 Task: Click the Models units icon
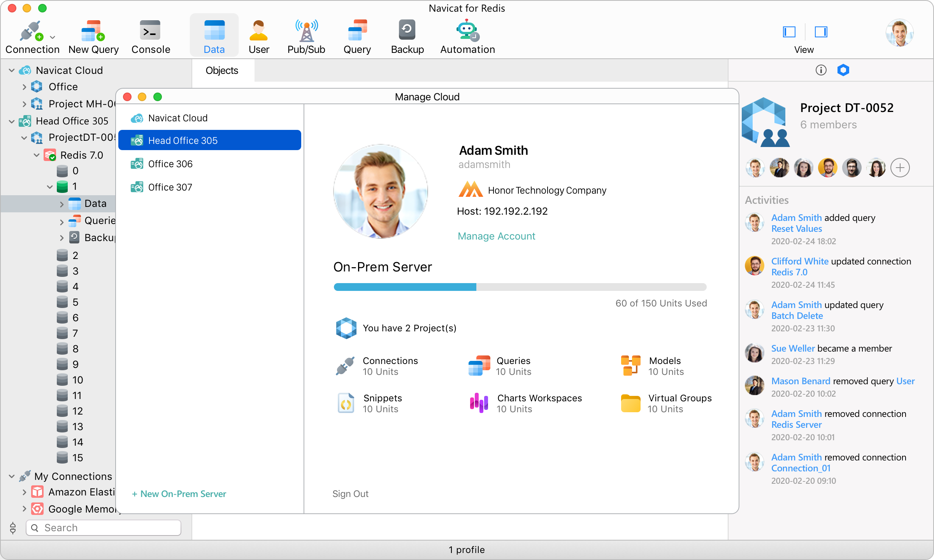[631, 366]
